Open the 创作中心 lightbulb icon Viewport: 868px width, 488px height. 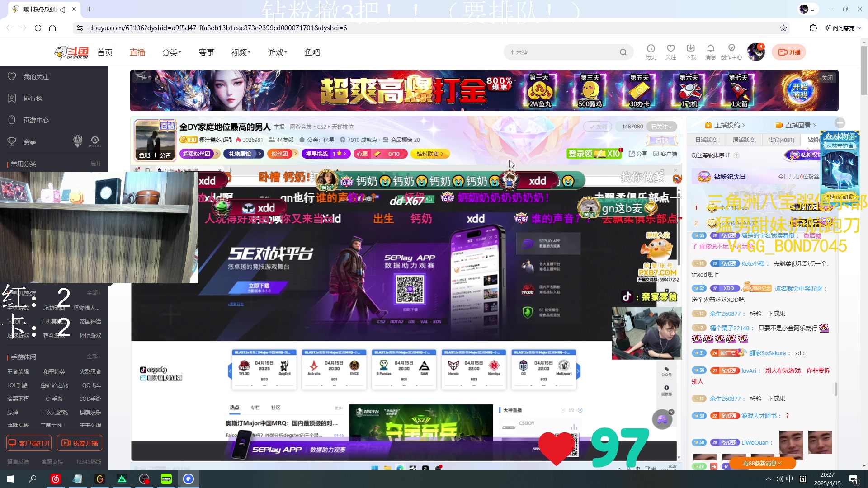731,52
